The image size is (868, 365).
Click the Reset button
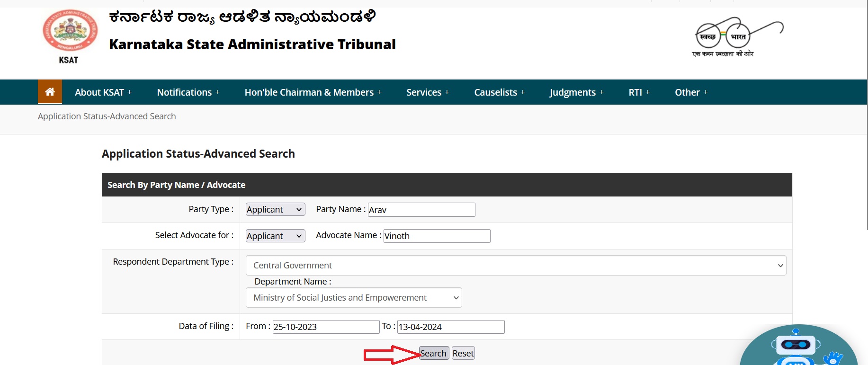pos(463,353)
